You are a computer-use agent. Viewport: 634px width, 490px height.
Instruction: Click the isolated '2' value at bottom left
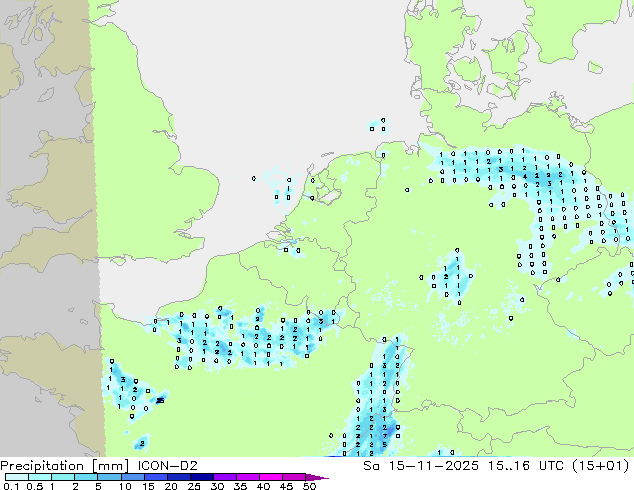[x=142, y=442]
